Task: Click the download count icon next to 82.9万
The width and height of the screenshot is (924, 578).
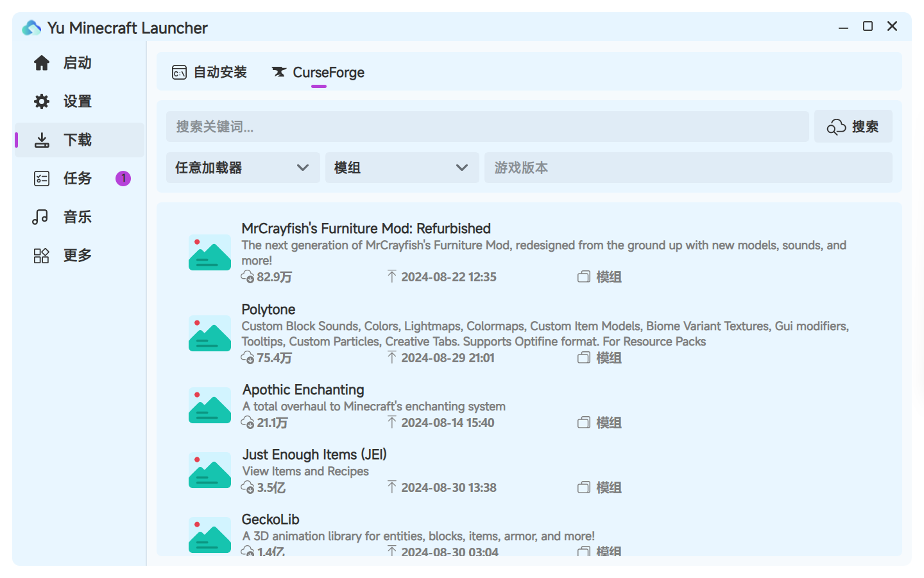Action: tap(248, 277)
